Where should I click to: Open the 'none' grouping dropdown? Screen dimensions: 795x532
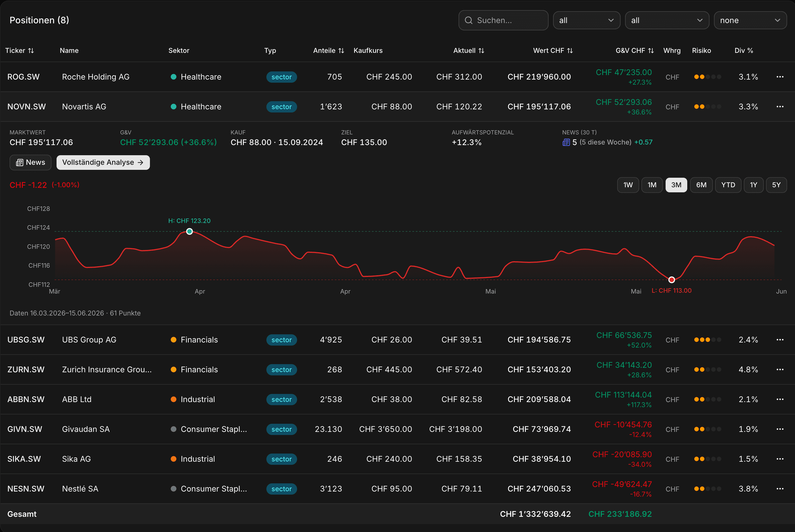pos(750,20)
